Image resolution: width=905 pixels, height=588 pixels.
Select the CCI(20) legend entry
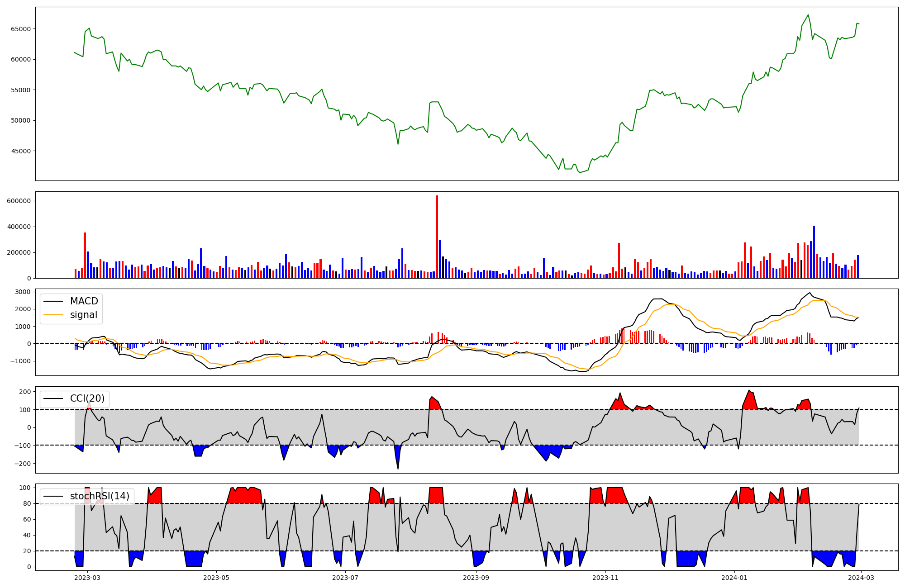click(x=87, y=398)
